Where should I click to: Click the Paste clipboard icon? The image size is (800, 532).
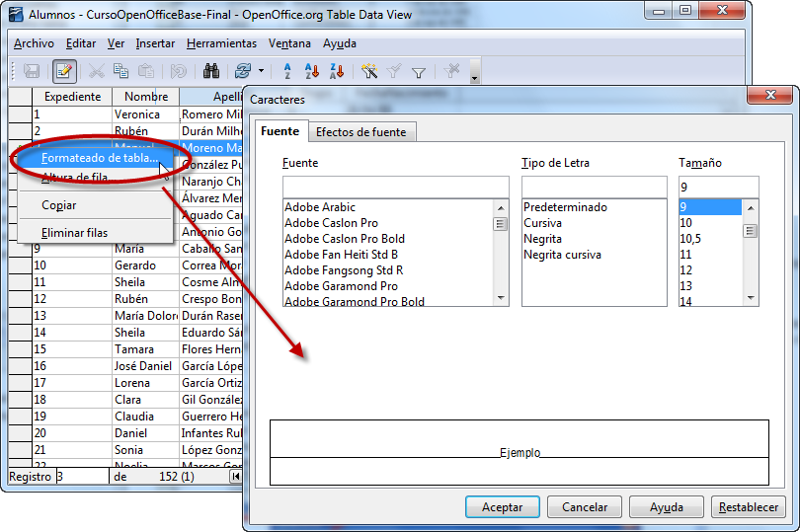(x=146, y=71)
